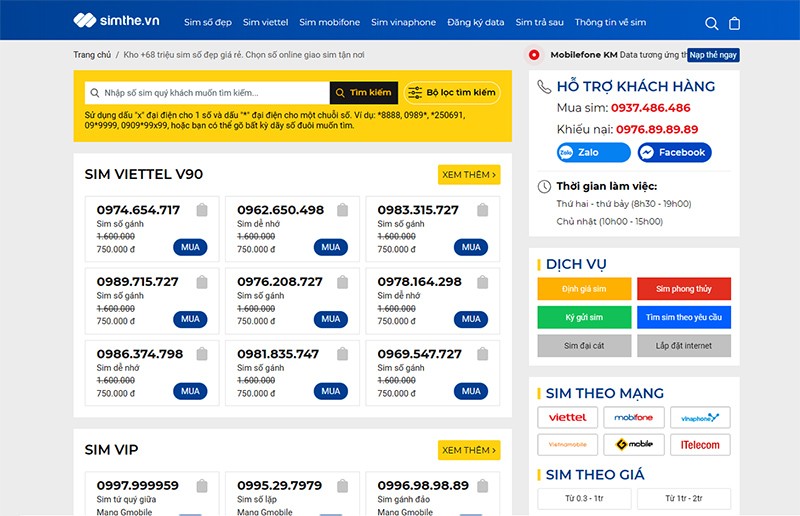The image size is (800, 516).
Task: Open sim number 0997.999959 details
Action: click(x=138, y=485)
